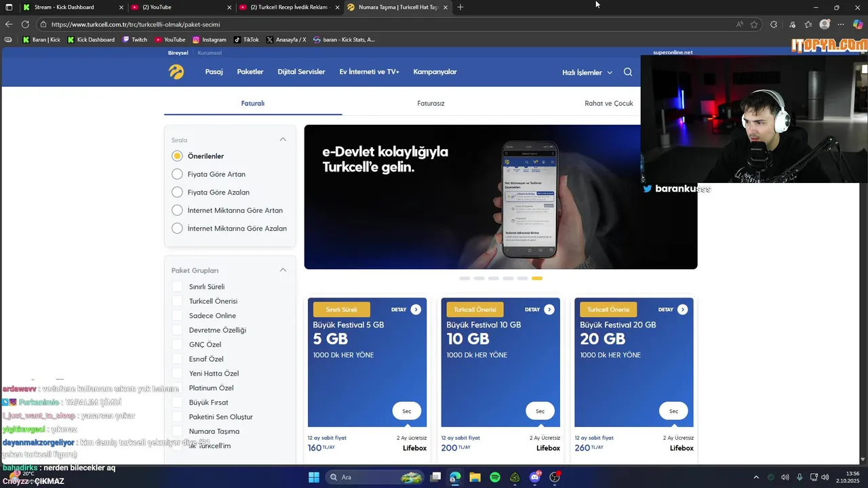
Task: Open Task View on the taskbar
Action: pos(436,477)
